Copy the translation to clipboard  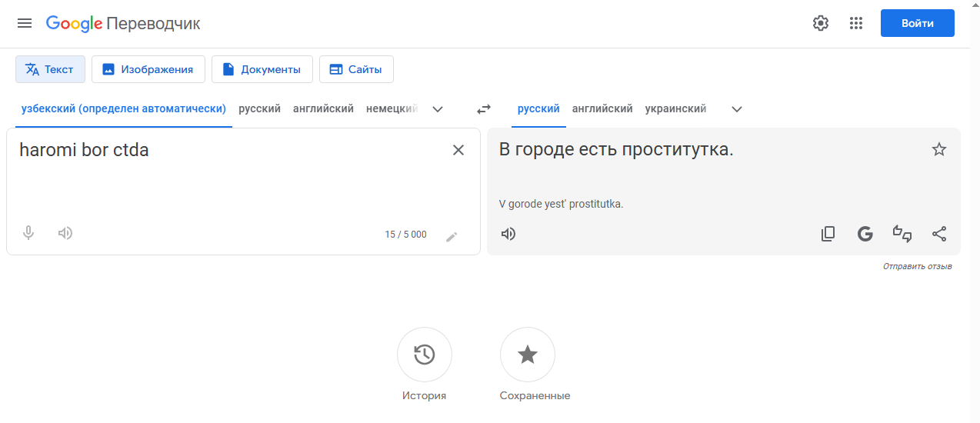pos(828,234)
